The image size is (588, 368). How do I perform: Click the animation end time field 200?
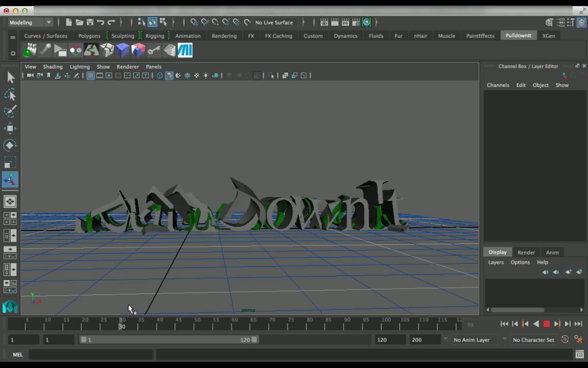(425, 340)
